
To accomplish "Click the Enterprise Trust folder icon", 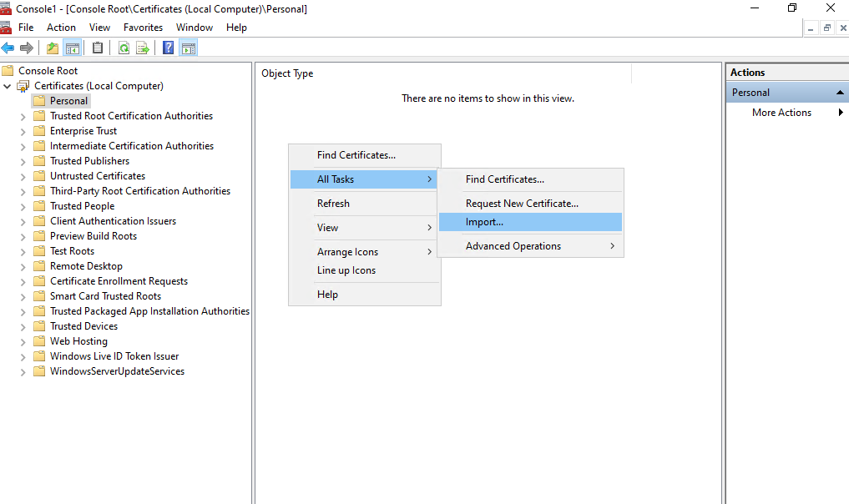I will (39, 131).
